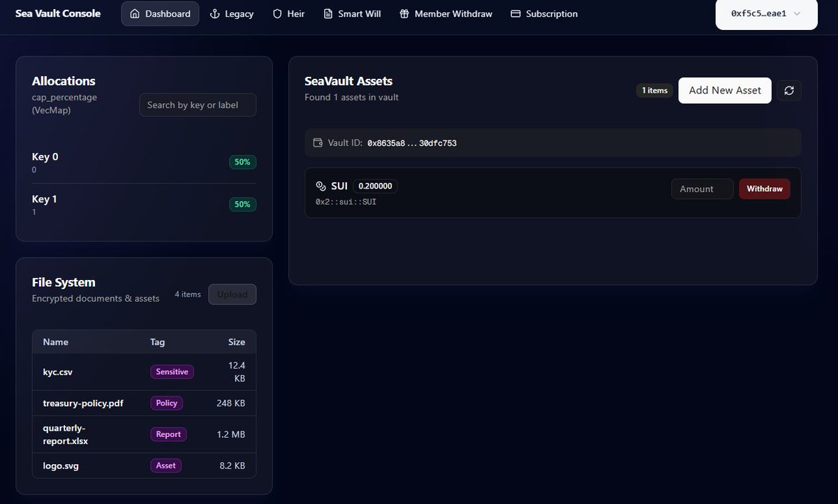Click the cap_percentage (VecMap) label
The width and height of the screenshot is (838, 504).
pos(64,103)
